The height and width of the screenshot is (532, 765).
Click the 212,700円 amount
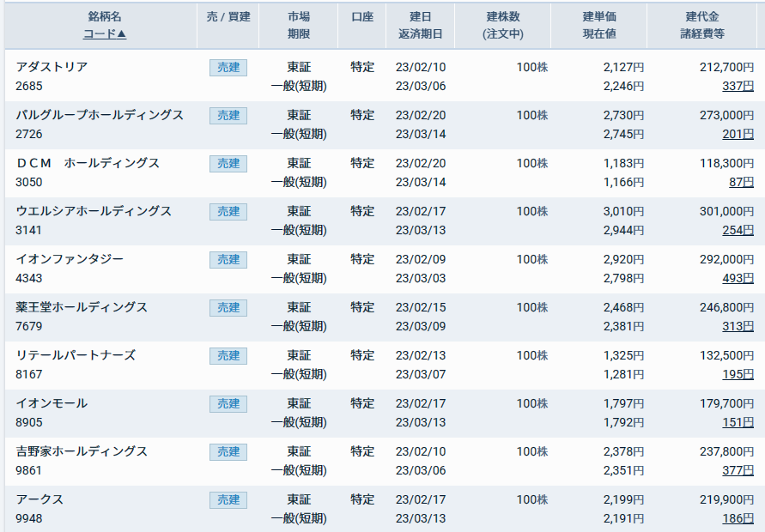tap(726, 67)
